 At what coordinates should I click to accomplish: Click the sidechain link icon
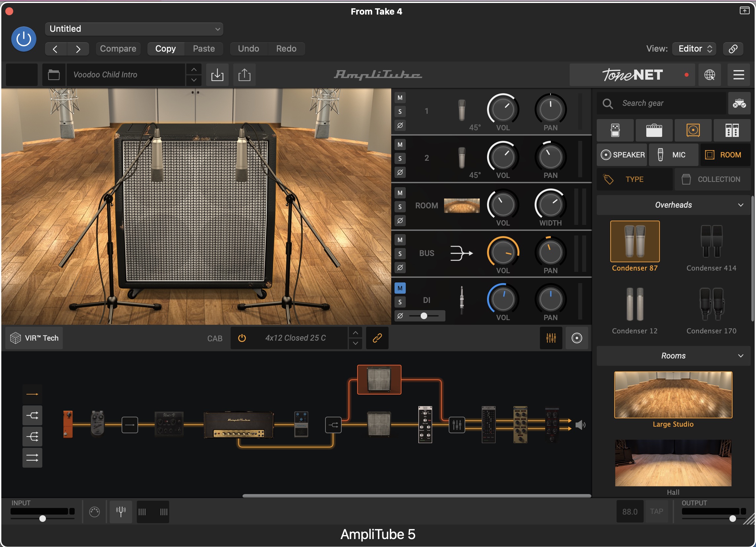733,49
